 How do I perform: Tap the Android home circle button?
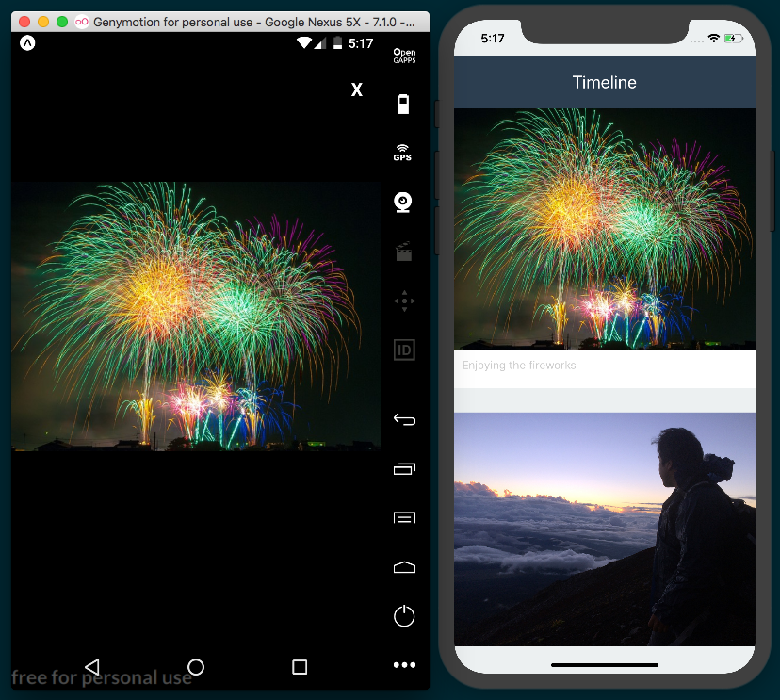[196, 667]
